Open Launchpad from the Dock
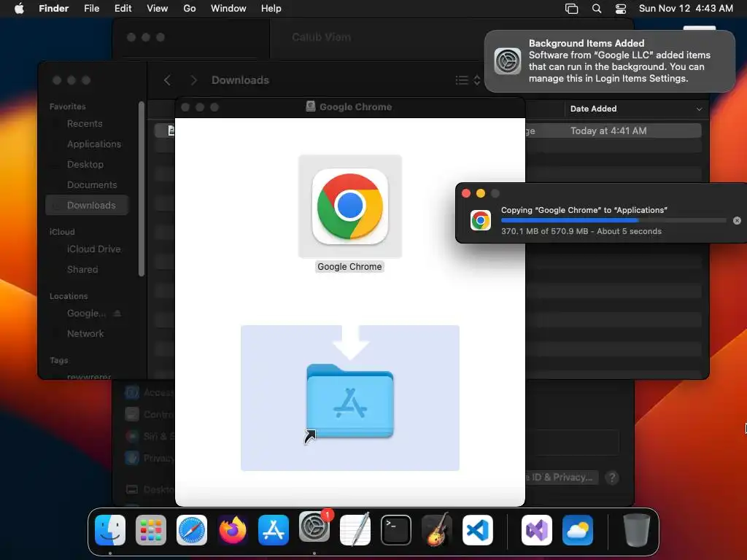 [x=151, y=530]
